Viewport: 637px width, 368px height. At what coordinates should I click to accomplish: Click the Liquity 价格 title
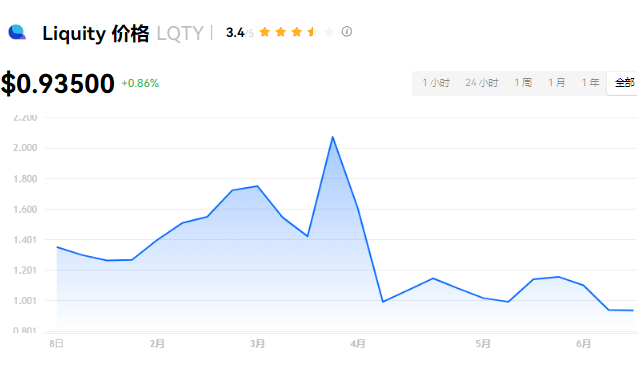(x=96, y=33)
